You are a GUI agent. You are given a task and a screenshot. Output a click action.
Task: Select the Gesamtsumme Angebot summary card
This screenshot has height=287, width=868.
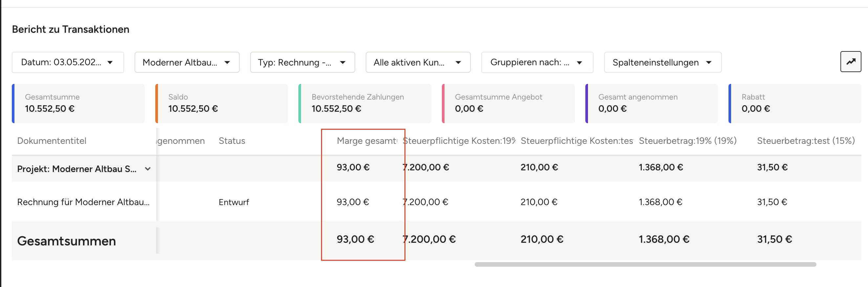[508, 103]
